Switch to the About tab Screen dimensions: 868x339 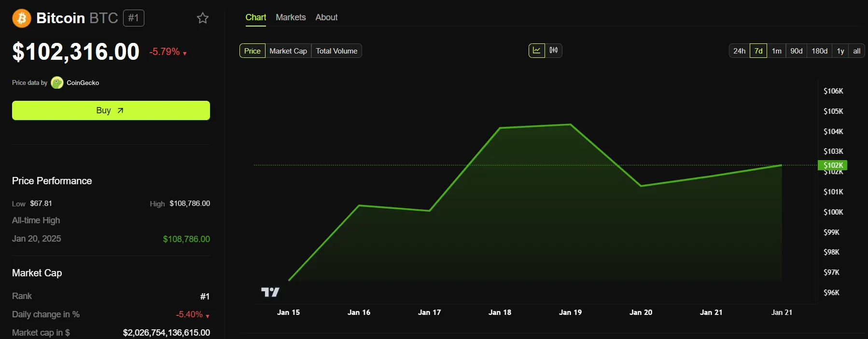click(326, 17)
